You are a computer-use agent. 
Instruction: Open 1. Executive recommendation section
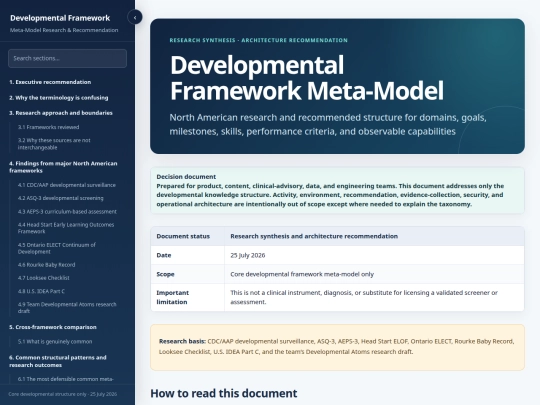point(50,82)
